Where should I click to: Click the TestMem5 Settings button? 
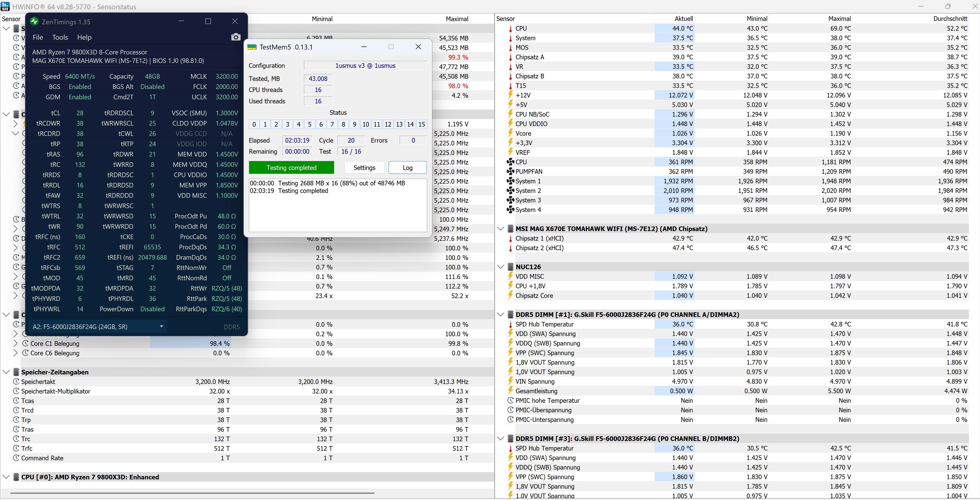pos(364,168)
